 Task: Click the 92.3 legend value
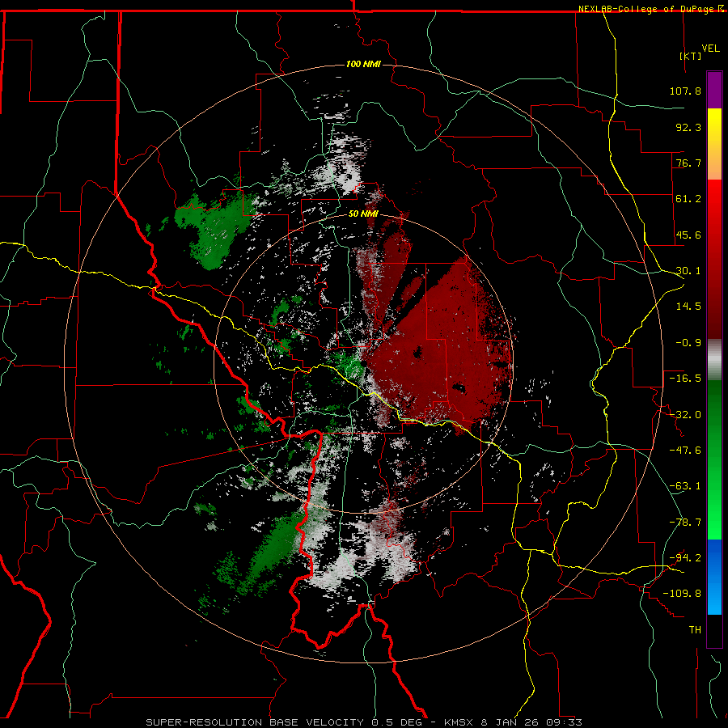click(x=688, y=127)
